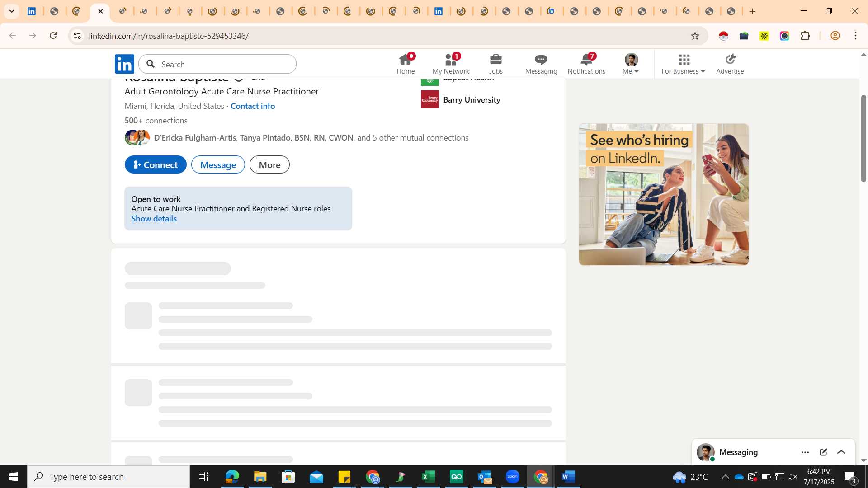Open the More actions dropdown button
This screenshot has width=868, height=488.
click(x=269, y=165)
